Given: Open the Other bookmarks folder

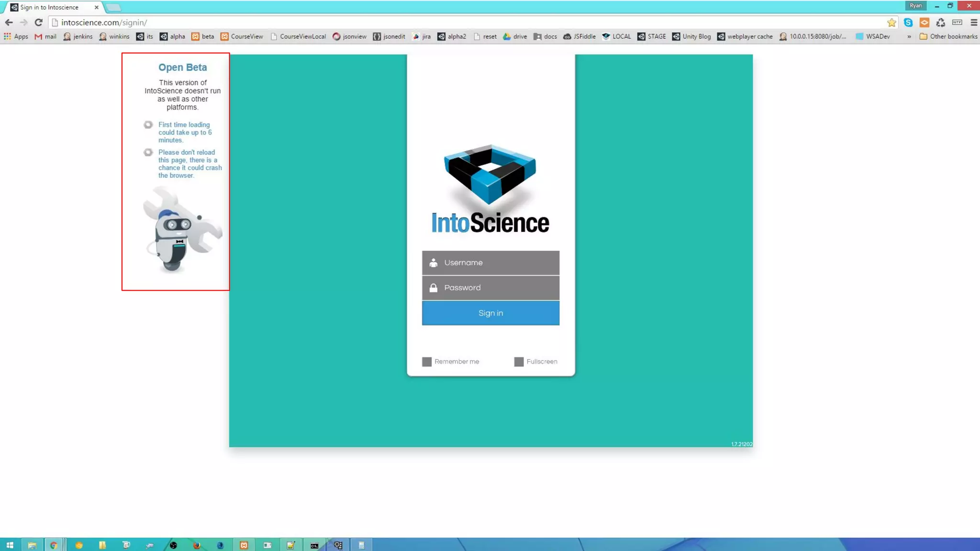Looking at the screenshot, I should pos(948,36).
